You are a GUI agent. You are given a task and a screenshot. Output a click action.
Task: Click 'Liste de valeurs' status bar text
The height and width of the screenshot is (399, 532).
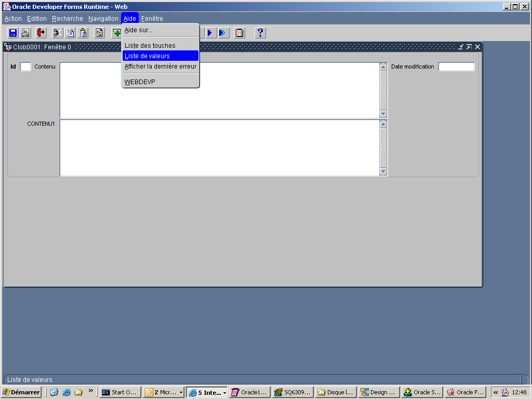[x=30, y=380]
